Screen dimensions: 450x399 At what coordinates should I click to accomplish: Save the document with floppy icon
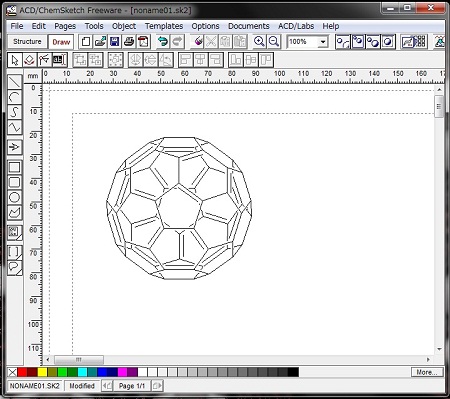point(115,42)
